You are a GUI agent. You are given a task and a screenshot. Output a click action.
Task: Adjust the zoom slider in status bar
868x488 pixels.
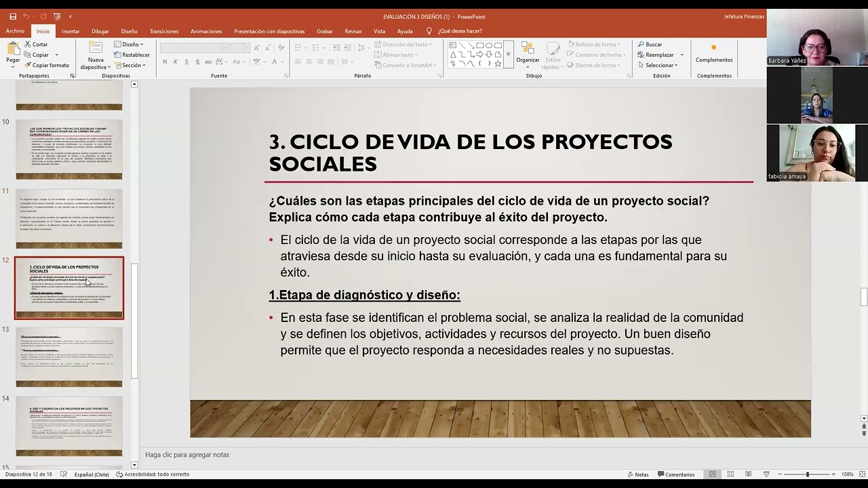coord(807,474)
